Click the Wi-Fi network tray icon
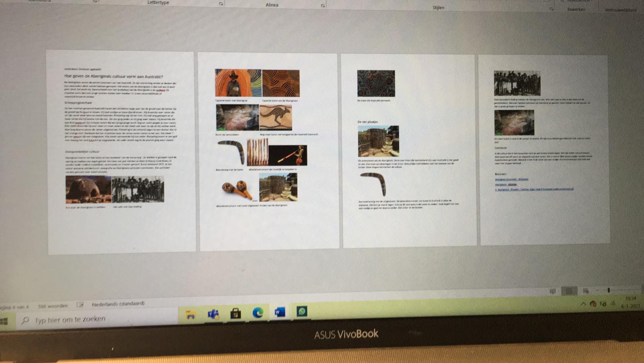This screenshot has width=644, height=363. click(x=613, y=304)
